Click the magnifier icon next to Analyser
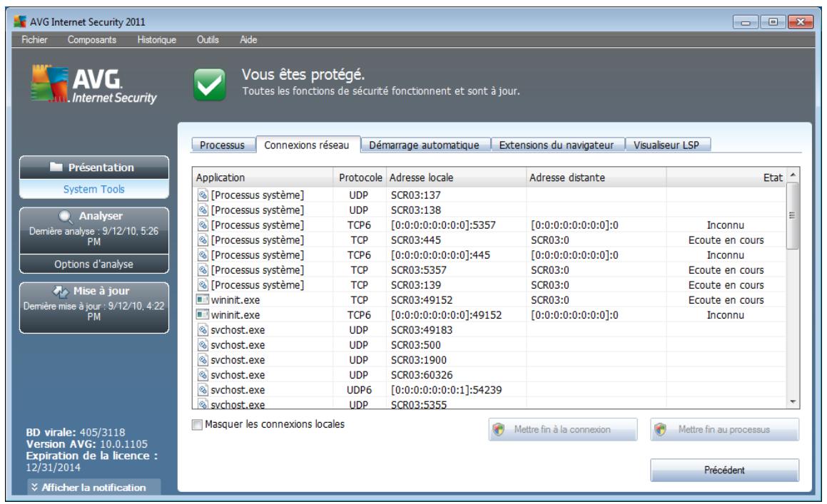Screen dimensions: 827x504 pos(66,216)
